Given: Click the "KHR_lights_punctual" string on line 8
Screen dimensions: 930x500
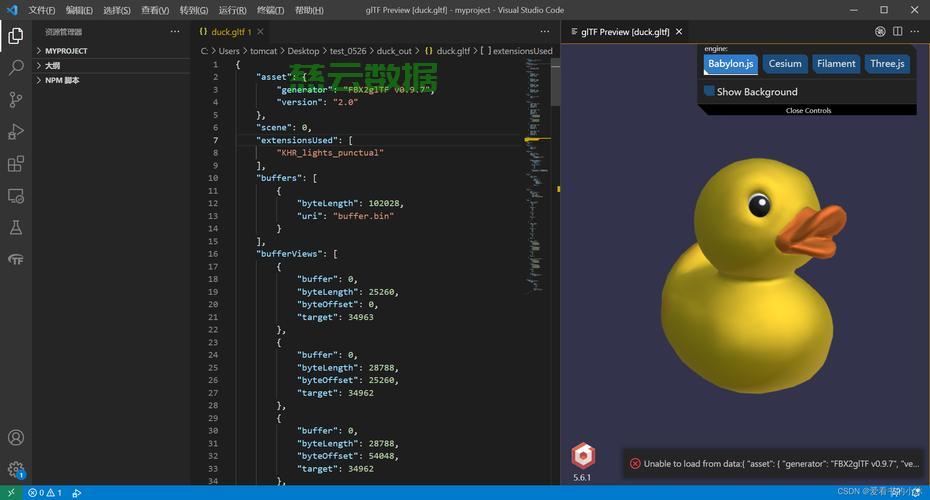Looking at the screenshot, I should click(330, 152).
